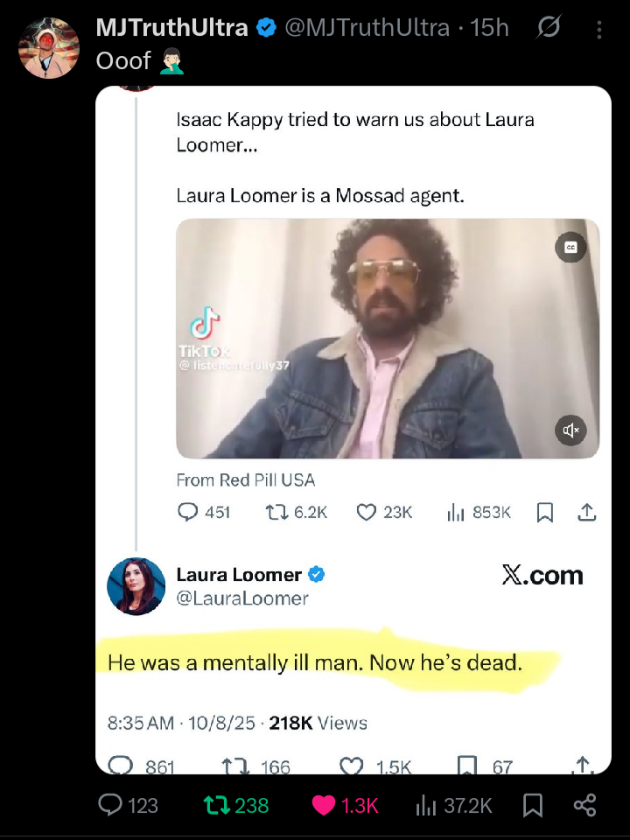Bookmark MJTruthUltra's post
This screenshot has width=630, height=840.
point(531,805)
